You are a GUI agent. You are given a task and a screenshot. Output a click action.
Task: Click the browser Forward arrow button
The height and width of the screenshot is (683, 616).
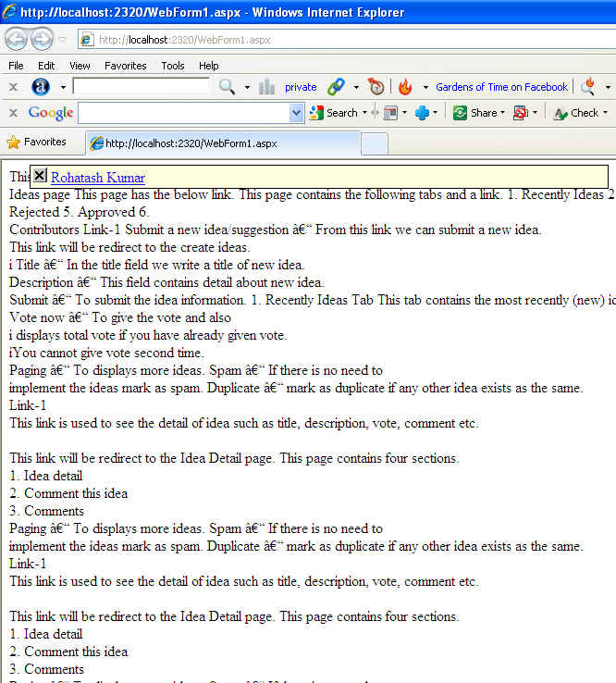point(43,40)
